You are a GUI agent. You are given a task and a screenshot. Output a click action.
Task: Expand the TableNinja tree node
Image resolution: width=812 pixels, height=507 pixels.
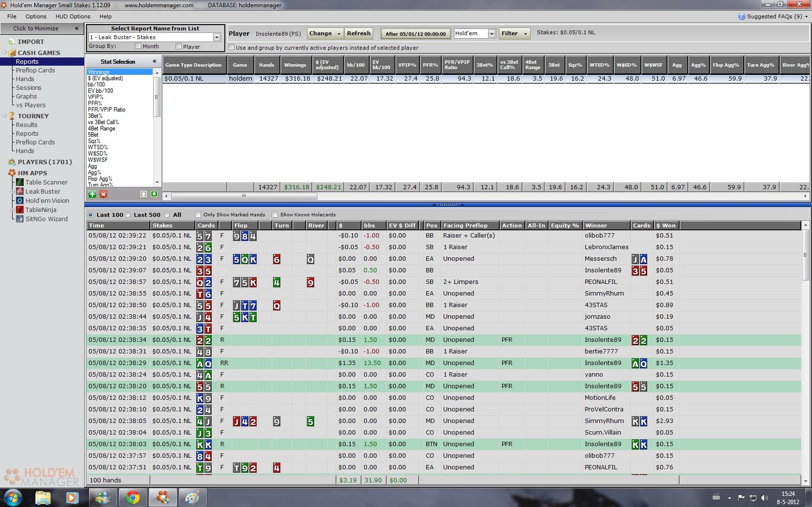coord(13,210)
